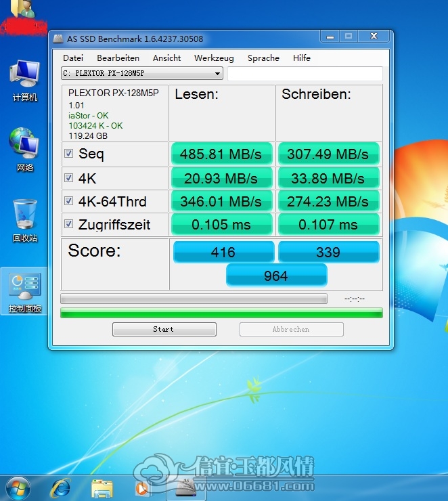Screen dimensions: 448x501
Task: Uncheck the 4K-64Thrd test checkbox
Action: pyautogui.click(x=68, y=200)
